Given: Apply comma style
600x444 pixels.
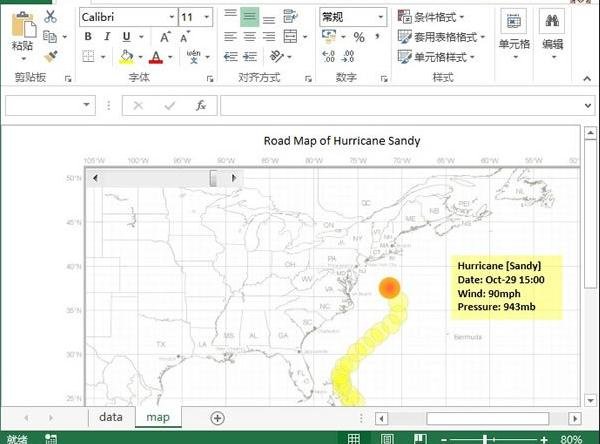Looking at the screenshot, I should [x=378, y=37].
